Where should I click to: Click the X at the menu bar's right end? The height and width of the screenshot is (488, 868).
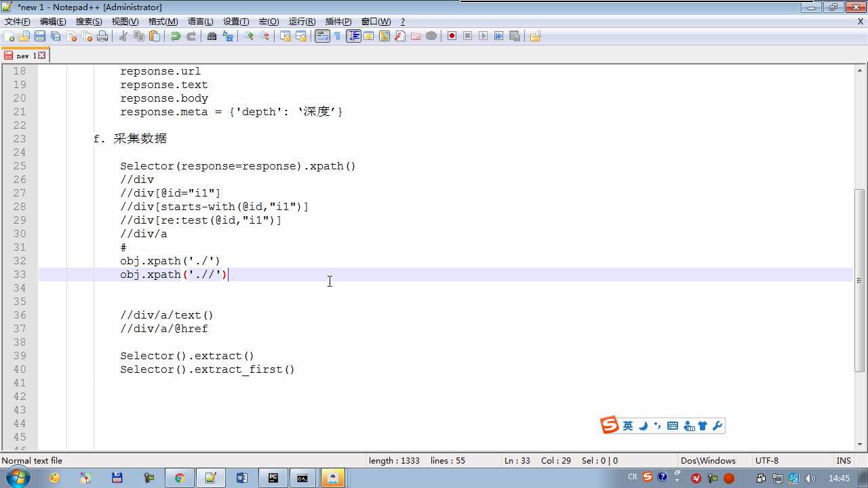click(861, 22)
